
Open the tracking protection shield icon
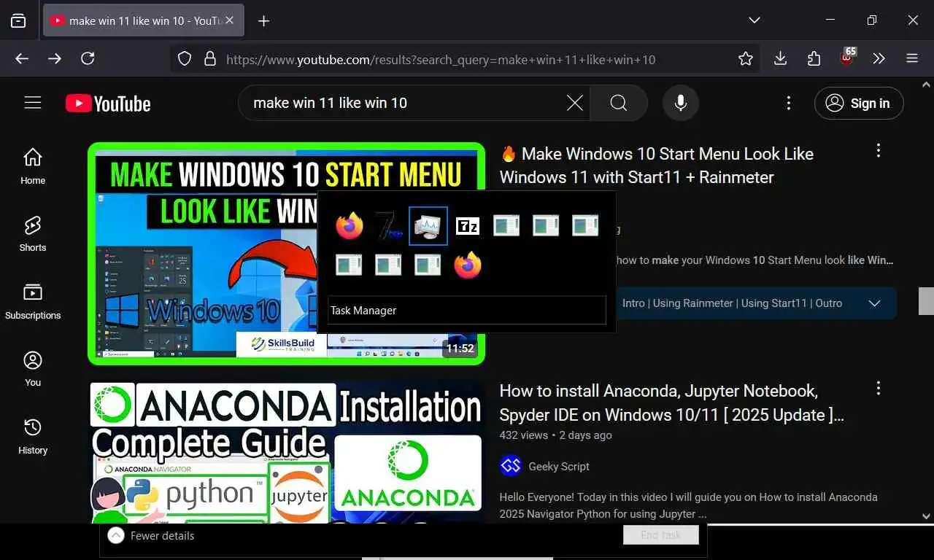pos(185,59)
